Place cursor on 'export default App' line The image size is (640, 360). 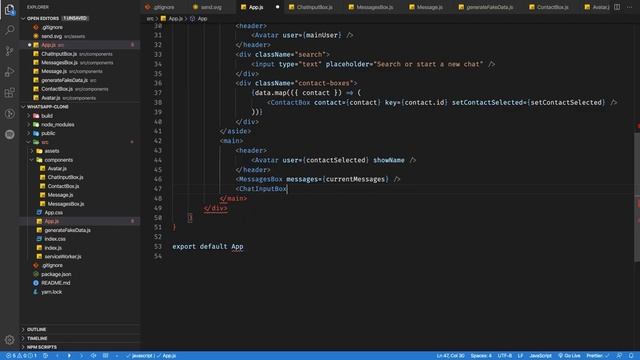pos(207,247)
